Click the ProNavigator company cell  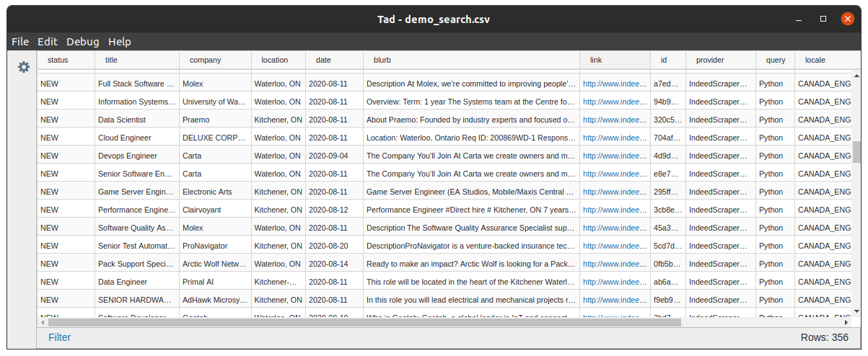click(x=215, y=246)
